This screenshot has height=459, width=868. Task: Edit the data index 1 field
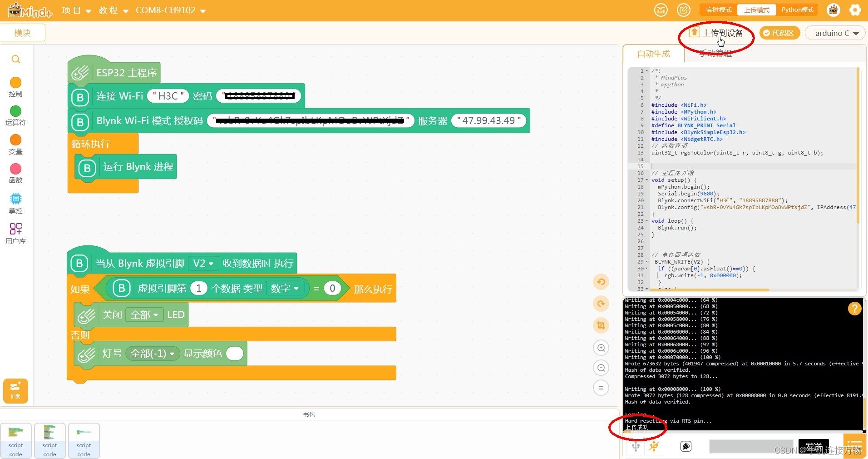(198, 288)
